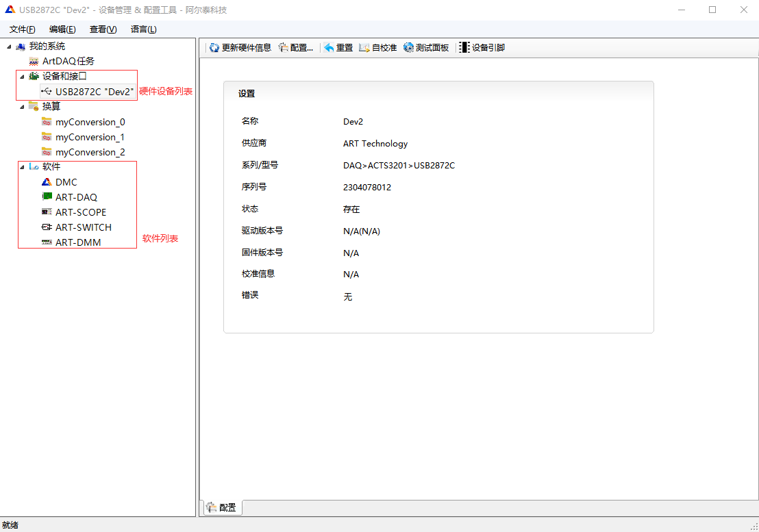759x532 pixels.
Task: Run 自校准 self-calibration from toolbar
Action: 364,48
